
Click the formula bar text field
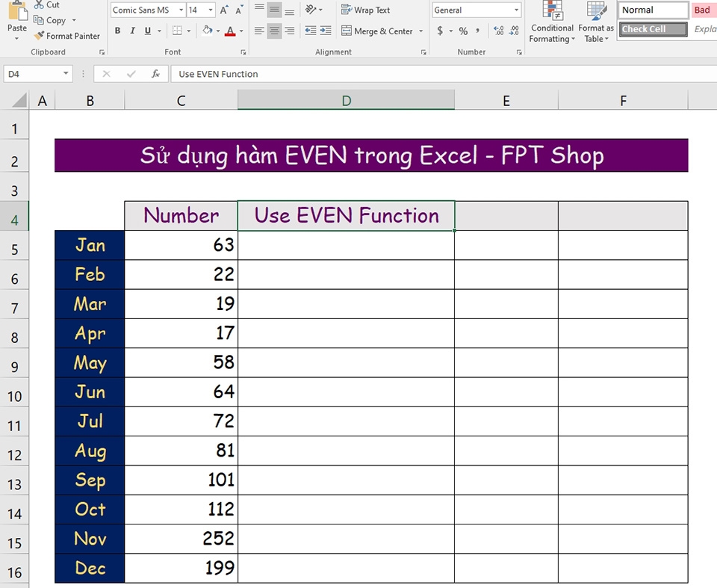coord(444,74)
